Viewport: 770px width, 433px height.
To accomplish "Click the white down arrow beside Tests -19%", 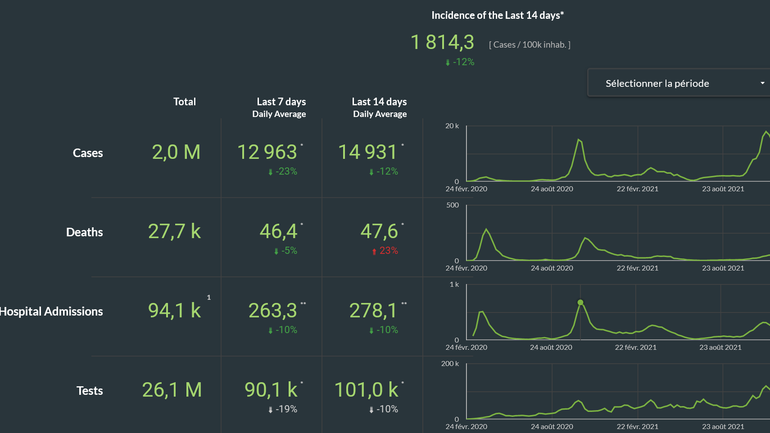I will point(272,410).
